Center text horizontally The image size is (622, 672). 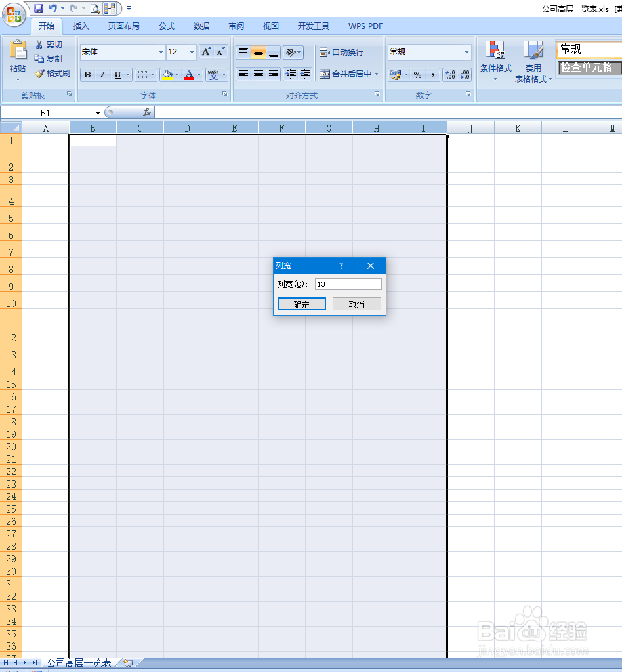259,74
